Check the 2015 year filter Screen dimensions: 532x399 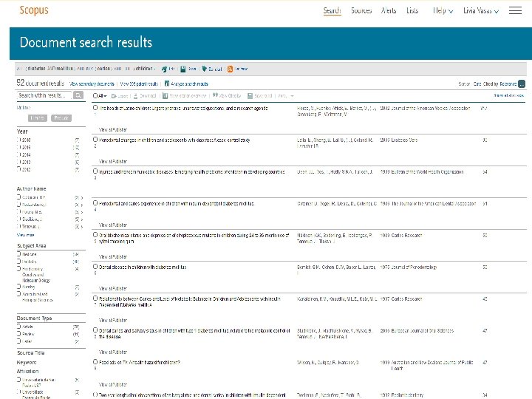18,147
